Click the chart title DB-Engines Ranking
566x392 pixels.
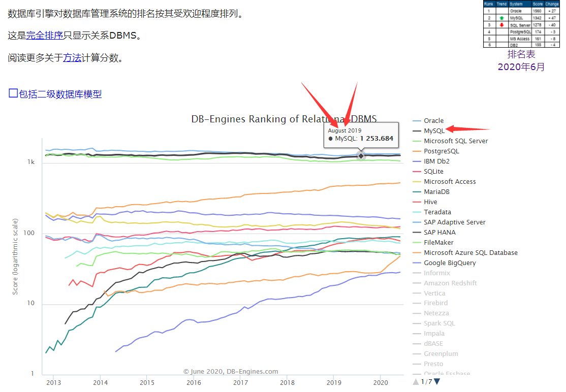pyautogui.click(x=284, y=119)
